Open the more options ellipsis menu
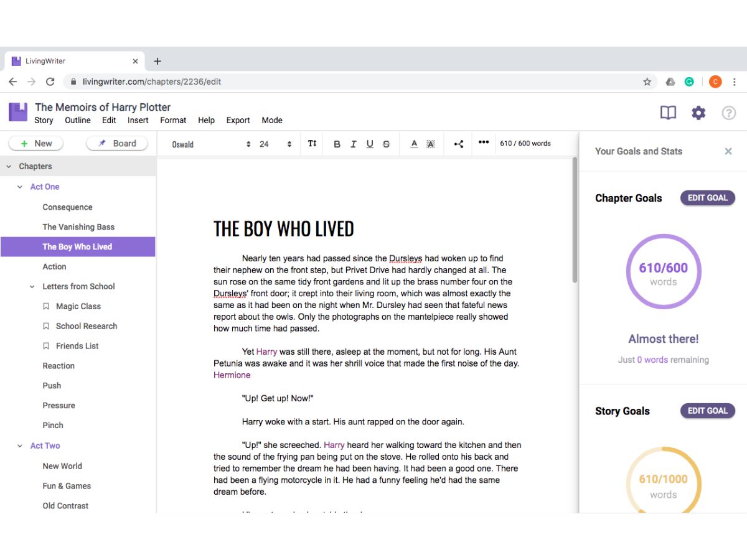 pyautogui.click(x=484, y=142)
